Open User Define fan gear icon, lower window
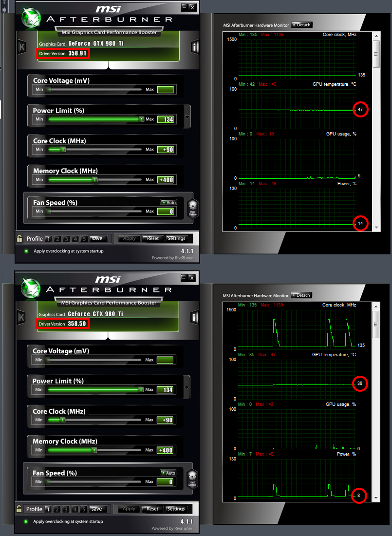Screen dimensions: 392x536 pyautogui.click(x=192, y=479)
